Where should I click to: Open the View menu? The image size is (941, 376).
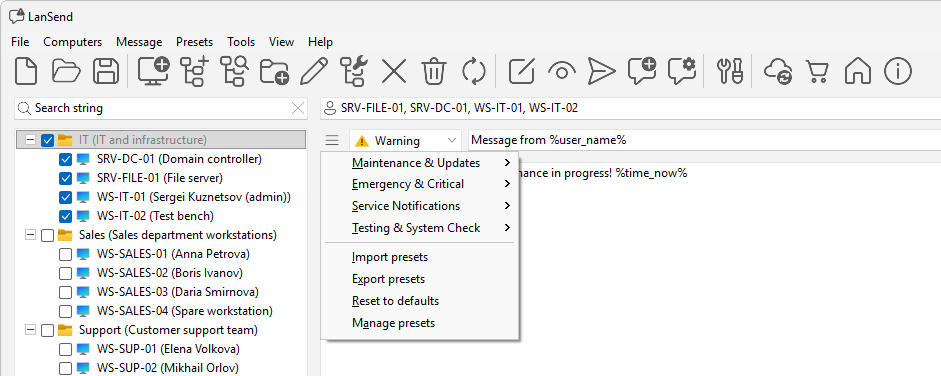pos(281,42)
